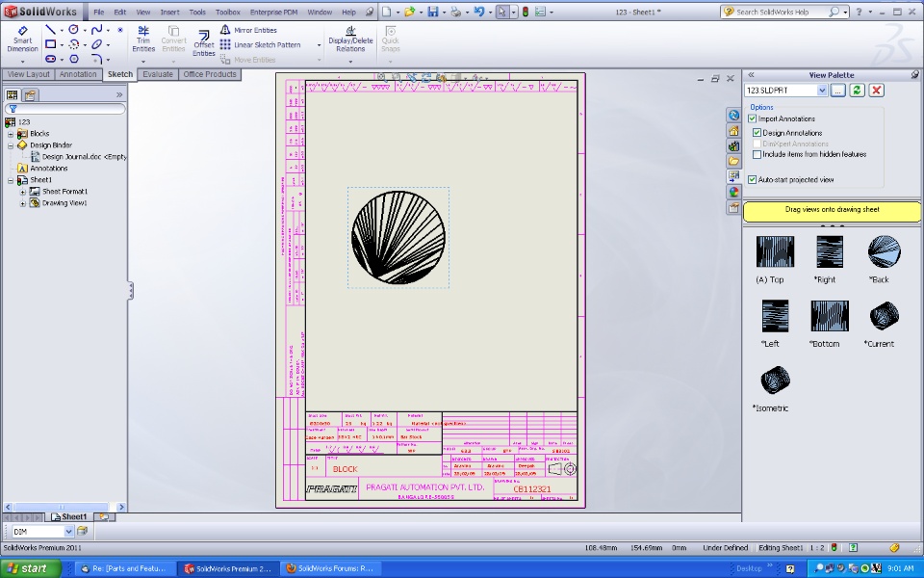Expand the Drawing View1 tree node
The height and width of the screenshot is (578, 924).
pos(22,203)
